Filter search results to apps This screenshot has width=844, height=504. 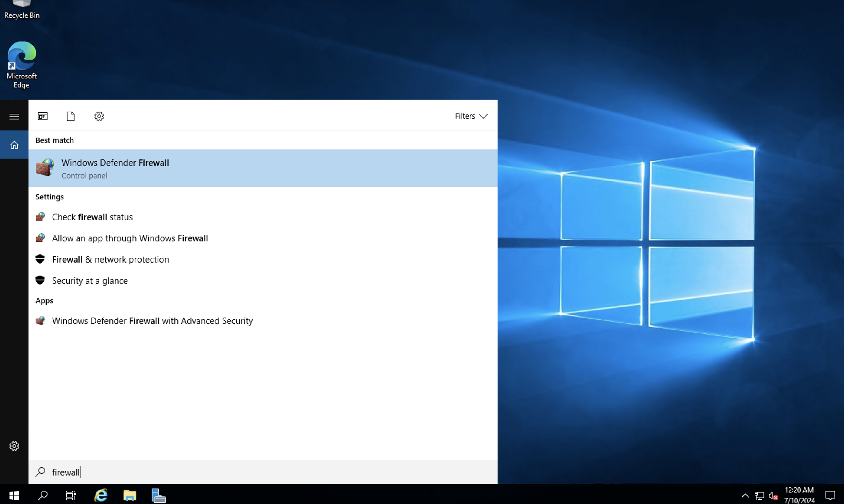tap(42, 116)
